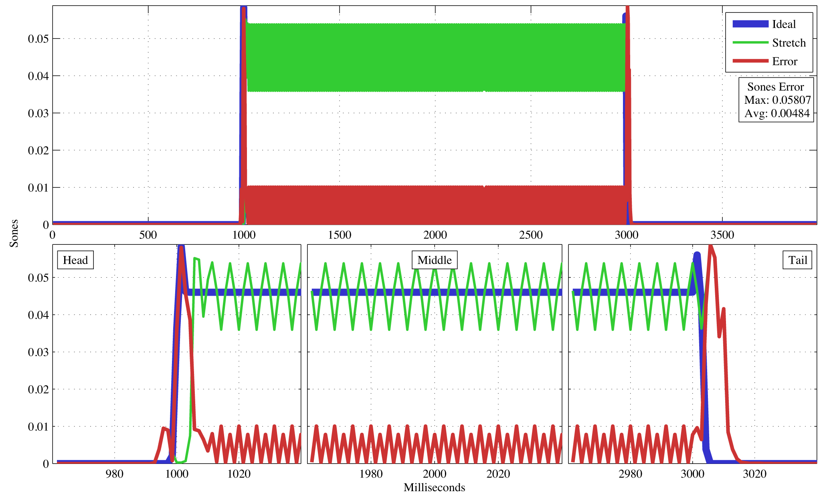Click the 1500 tick on top plot

click(340, 235)
